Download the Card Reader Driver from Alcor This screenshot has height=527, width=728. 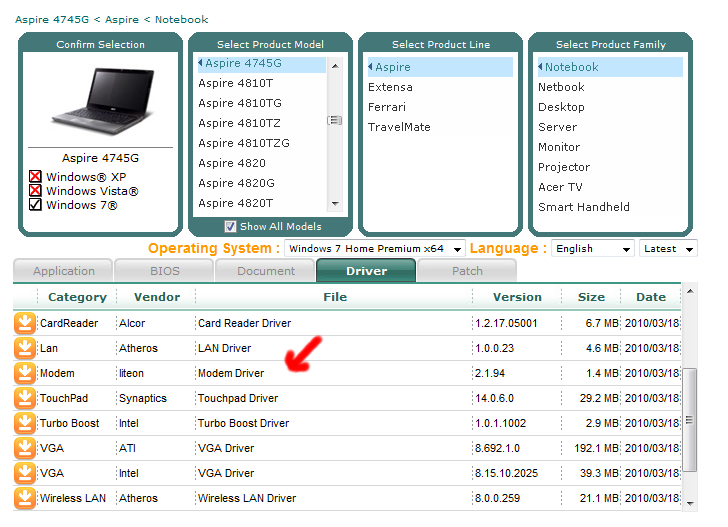click(25, 323)
